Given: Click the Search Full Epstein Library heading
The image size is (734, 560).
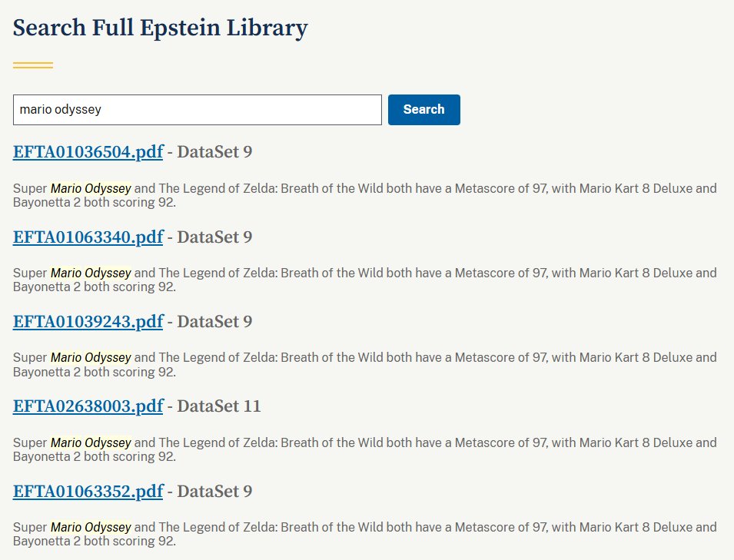Looking at the screenshot, I should [x=160, y=28].
